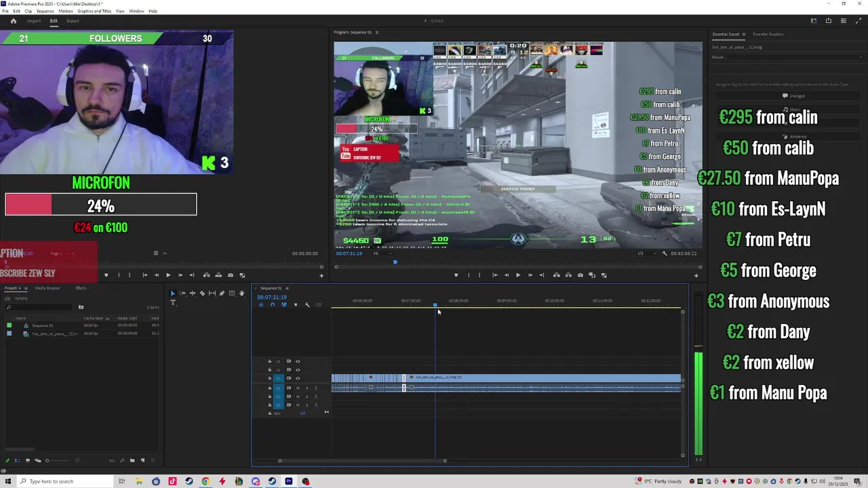This screenshot has width=868, height=488.
Task: Mark In point in Program monitor
Action: point(468,275)
